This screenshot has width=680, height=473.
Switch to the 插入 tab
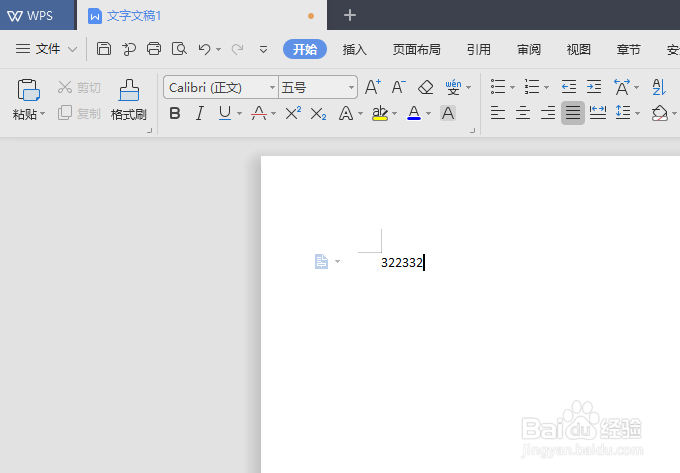354,49
